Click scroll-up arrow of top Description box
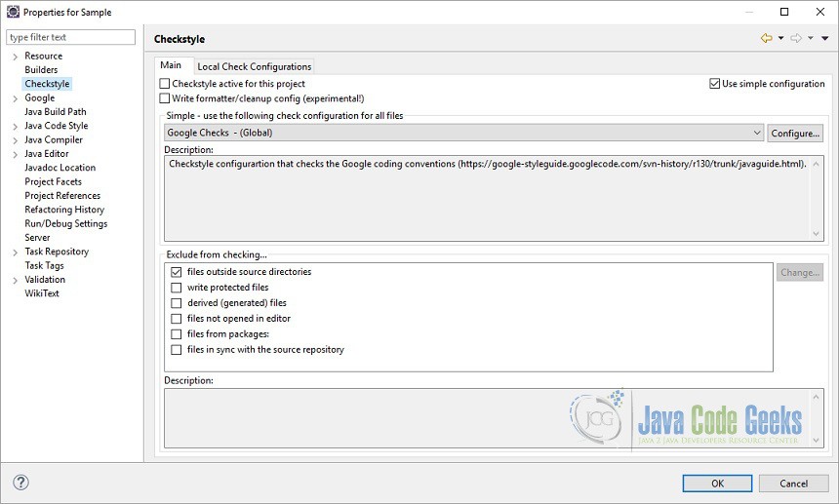Viewport: 839px width, 504px height. [x=816, y=164]
